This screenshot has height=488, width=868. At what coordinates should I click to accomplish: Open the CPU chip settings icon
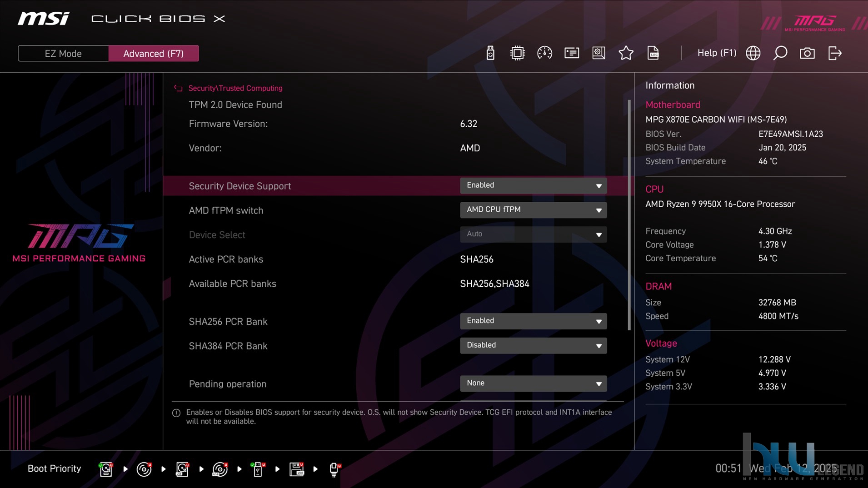(517, 53)
